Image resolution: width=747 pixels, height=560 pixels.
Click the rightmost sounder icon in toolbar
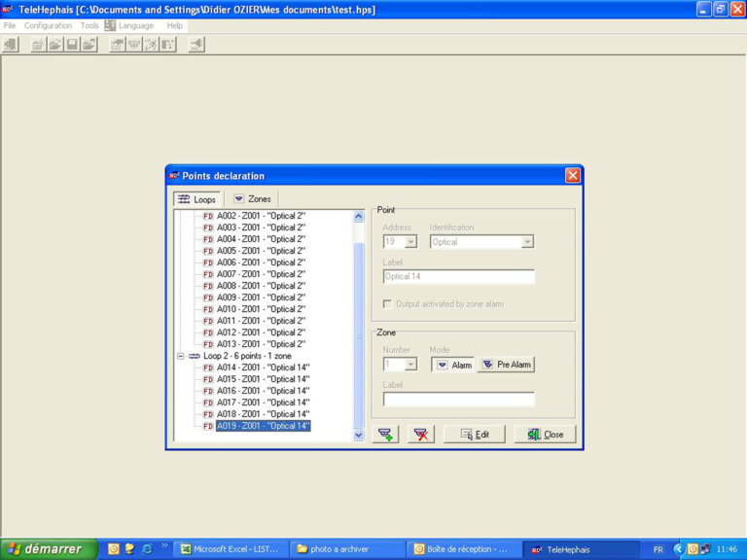click(x=196, y=45)
